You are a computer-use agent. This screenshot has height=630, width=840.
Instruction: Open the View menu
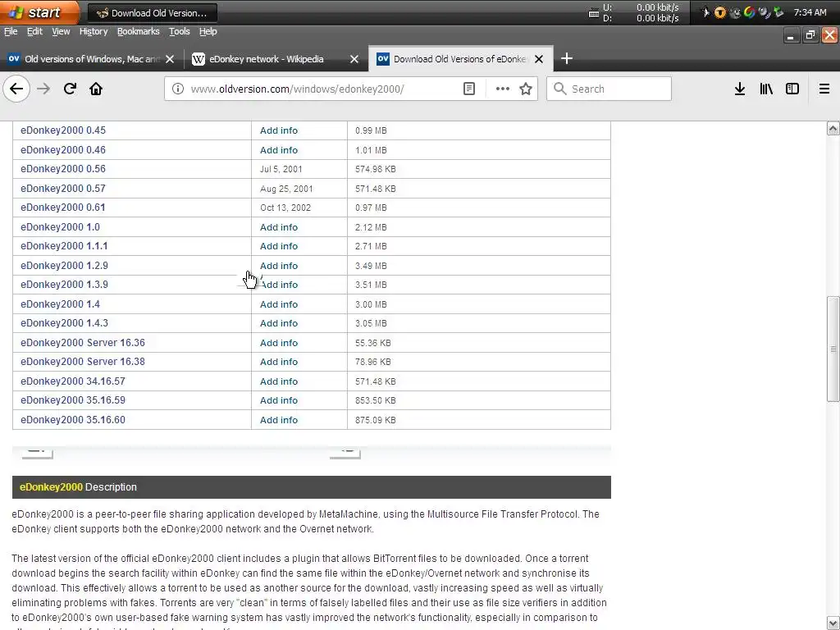point(61,32)
